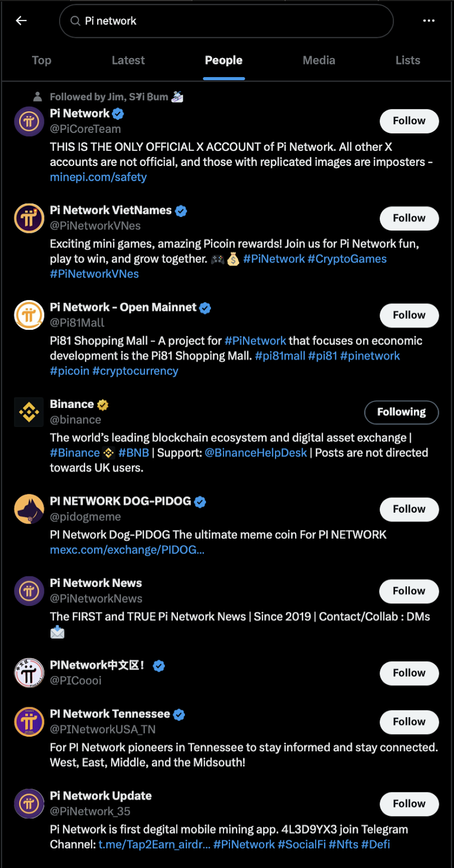Open the PI NETWORK DOG-PIDOG avatar
Image resolution: width=454 pixels, height=868 pixels.
(29, 509)
